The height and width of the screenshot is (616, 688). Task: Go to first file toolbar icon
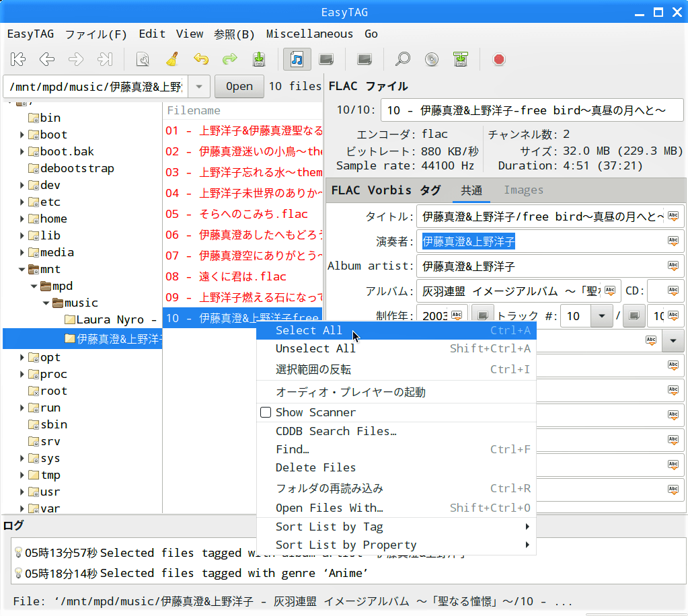[18, 59]
